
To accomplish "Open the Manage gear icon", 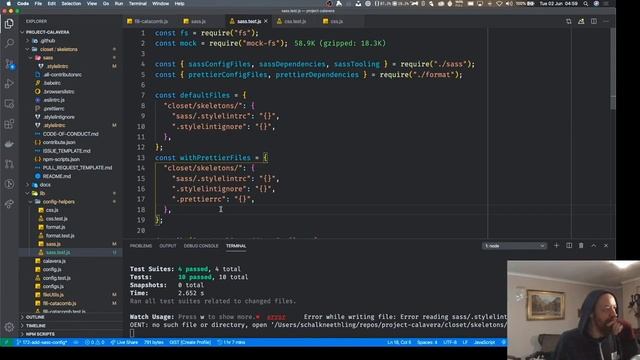I will (9, 327).
